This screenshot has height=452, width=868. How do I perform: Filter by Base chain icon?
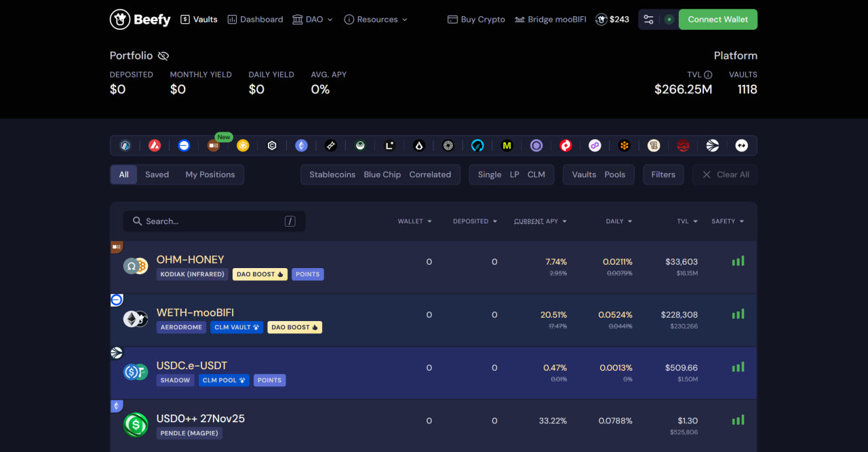click(184, 145)
